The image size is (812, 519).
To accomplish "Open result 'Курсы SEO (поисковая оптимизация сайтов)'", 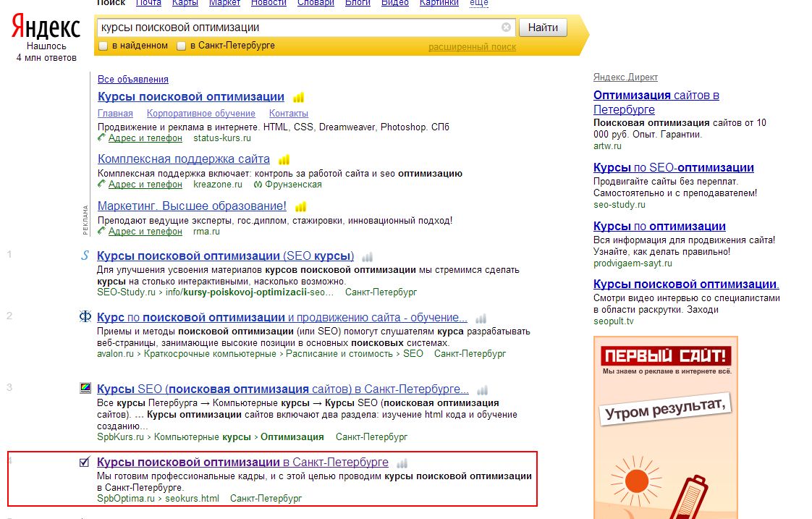I will [x=283, y=389].
